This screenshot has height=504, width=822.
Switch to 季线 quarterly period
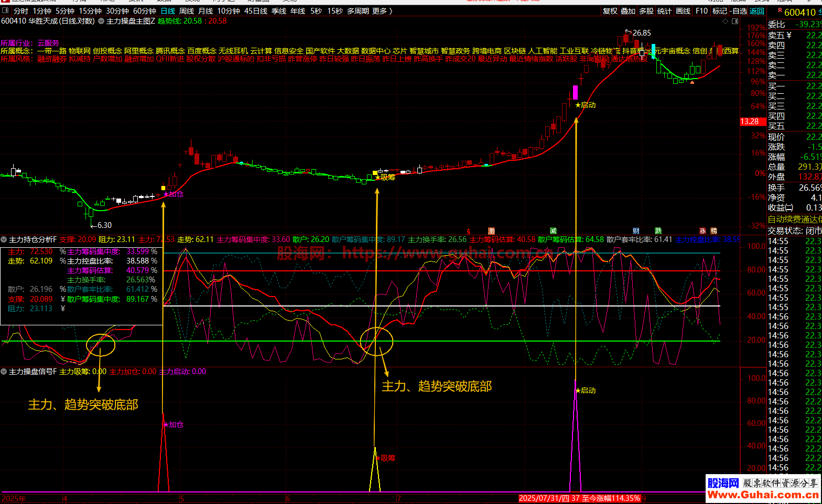[279, 10]
